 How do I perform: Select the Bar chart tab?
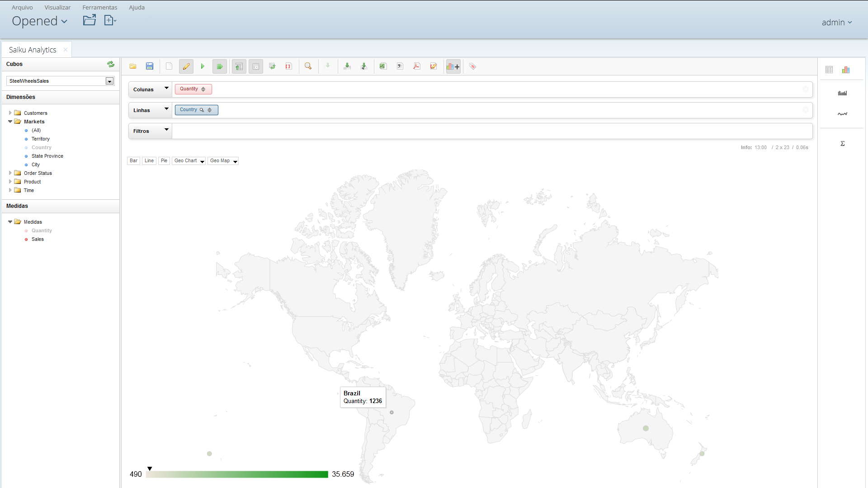(133, 160)
